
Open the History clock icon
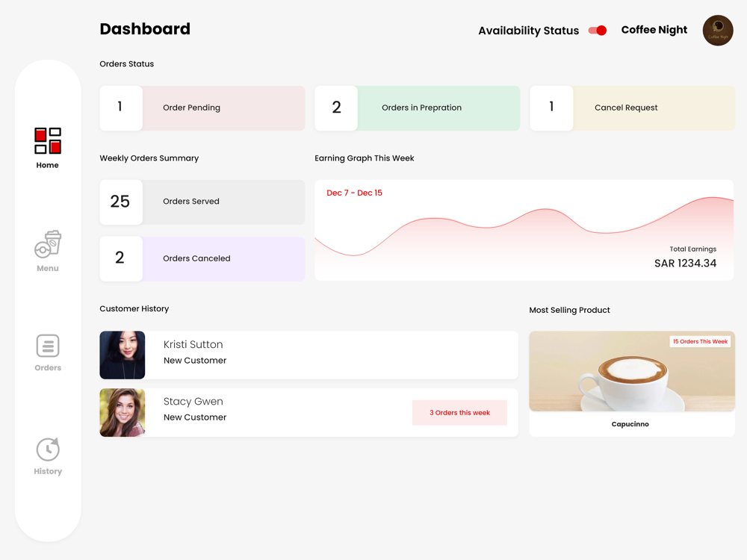[x=48, y=449]
